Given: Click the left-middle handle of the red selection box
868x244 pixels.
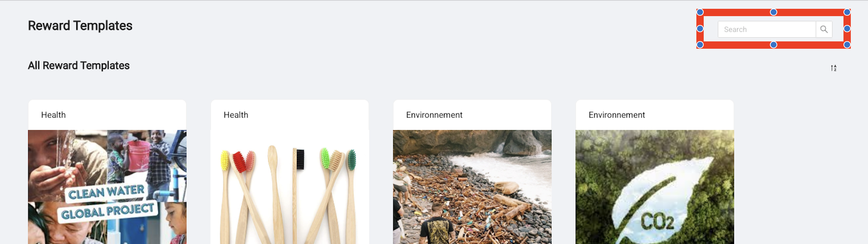Looking at the screenshot, I should [x=700, y=29].
